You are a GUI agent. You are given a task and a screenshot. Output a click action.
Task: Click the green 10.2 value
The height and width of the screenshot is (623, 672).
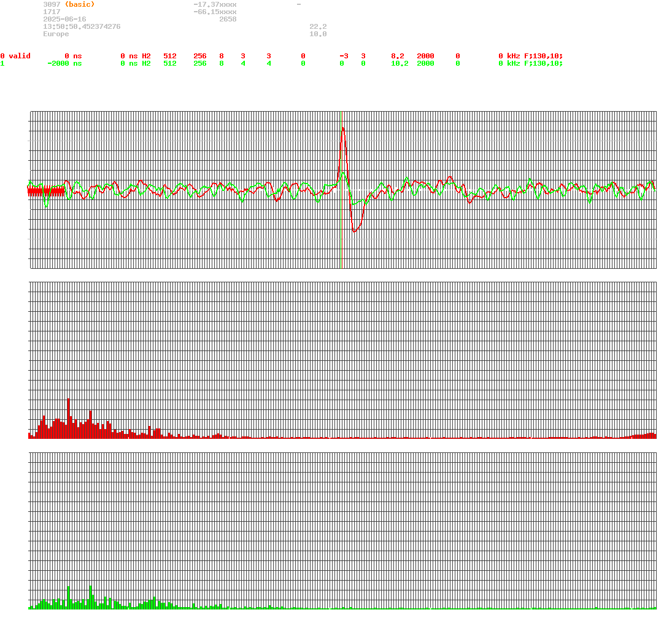click(x=400, y=63)
